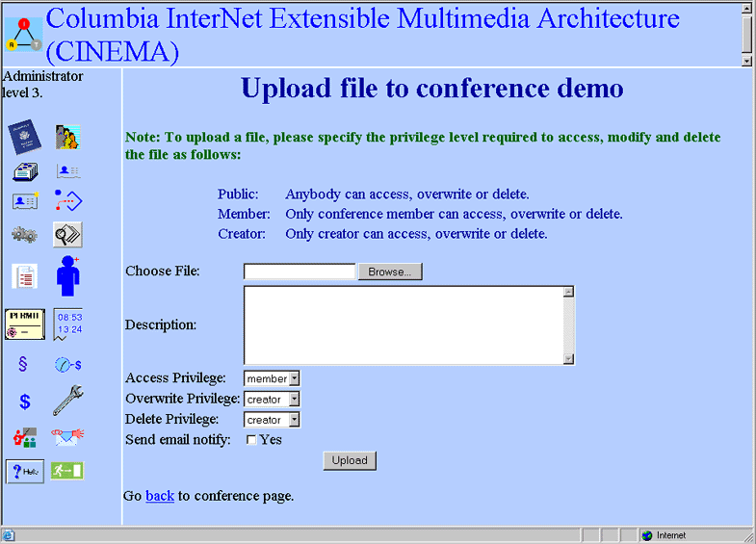This screenshot has width=756, height=544.
Task: Click the blue section symbol icon
Action: [x=24, y=364]
